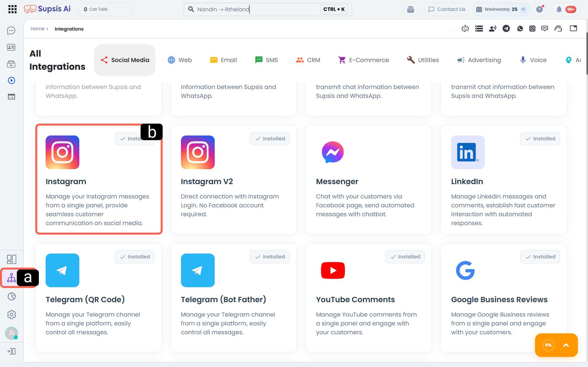Click Installed badge on YouTube Comments

(x=405, y=257)
